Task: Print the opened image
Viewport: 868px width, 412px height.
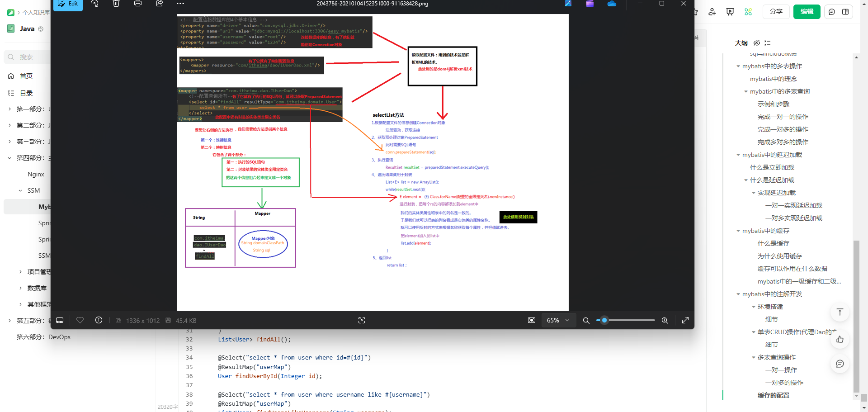Action: (x=138, y=4)
